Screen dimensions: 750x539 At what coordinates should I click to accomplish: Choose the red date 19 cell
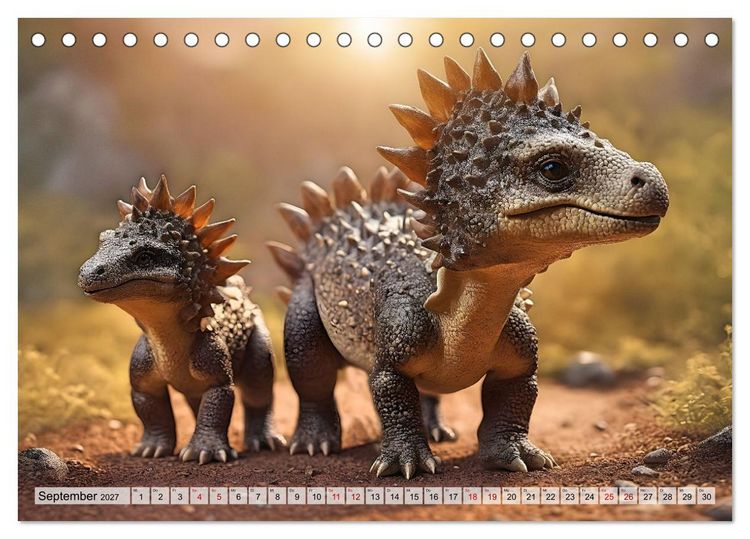point(492,496)
